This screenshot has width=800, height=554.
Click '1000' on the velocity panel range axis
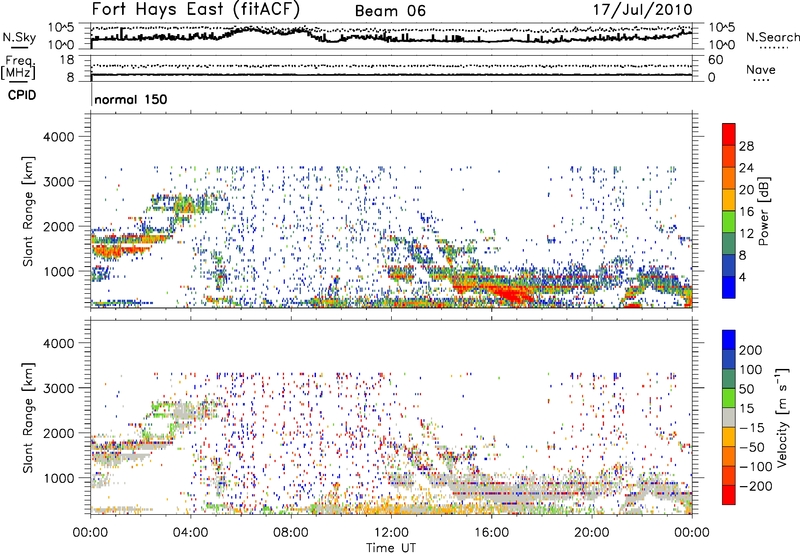click(58, 478)
